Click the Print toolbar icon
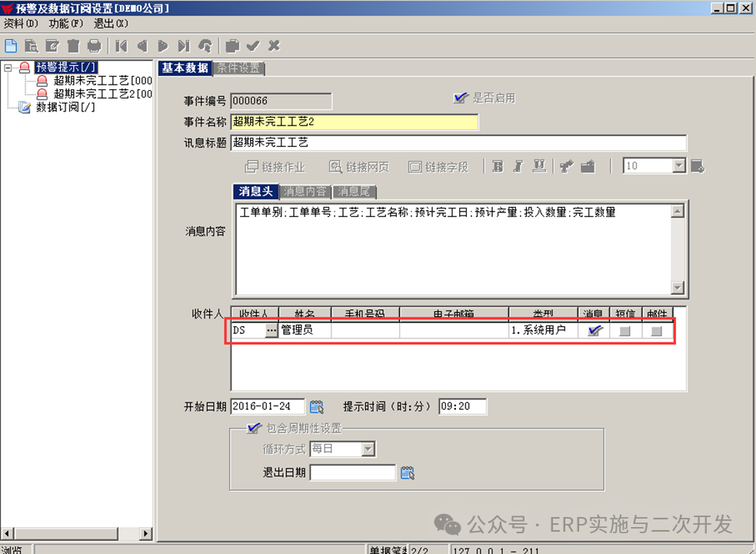756x554 pixels. (93, 46)
